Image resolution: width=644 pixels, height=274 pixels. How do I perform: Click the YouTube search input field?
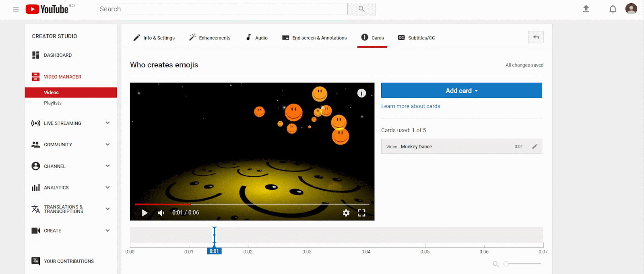222,9
